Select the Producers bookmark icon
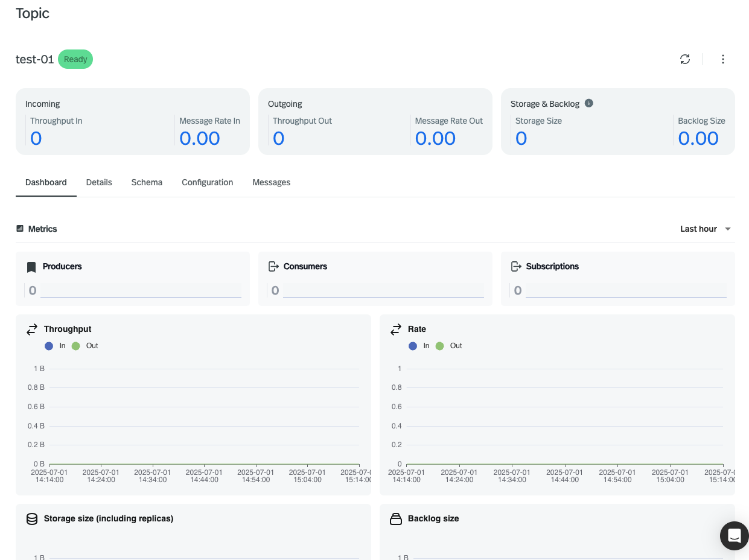749x560 pixels. tap(31, 267)
